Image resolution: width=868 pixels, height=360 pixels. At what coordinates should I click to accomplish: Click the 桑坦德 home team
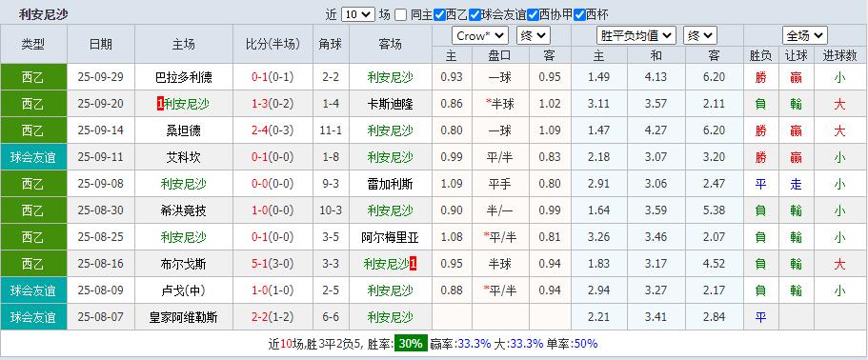click(184, 130)
